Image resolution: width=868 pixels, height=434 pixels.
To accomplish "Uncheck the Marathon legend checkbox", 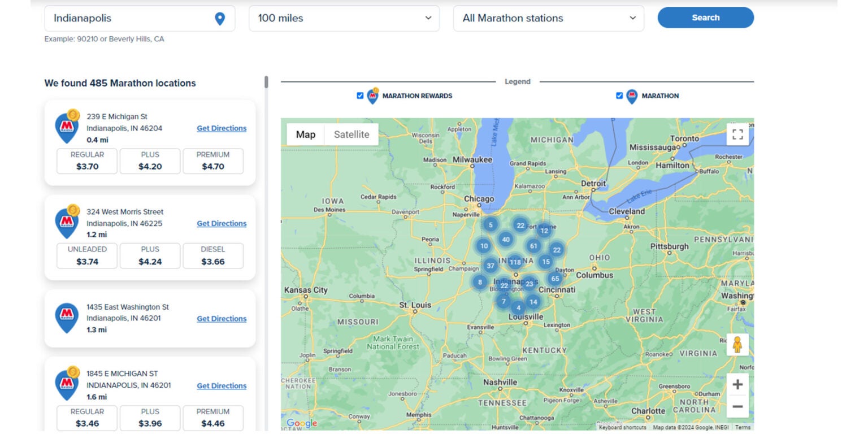I will pos(619,96).
